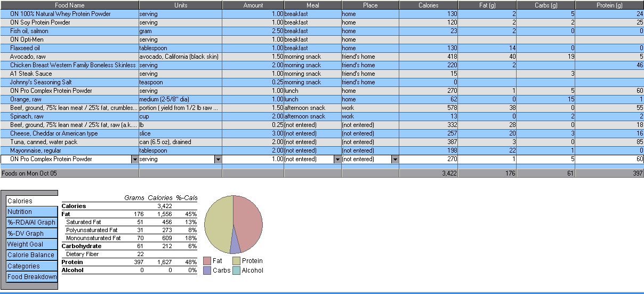Click the Amount field in the editing row
The height and width of the screenshot is (294, 644).
click(253, 159)
